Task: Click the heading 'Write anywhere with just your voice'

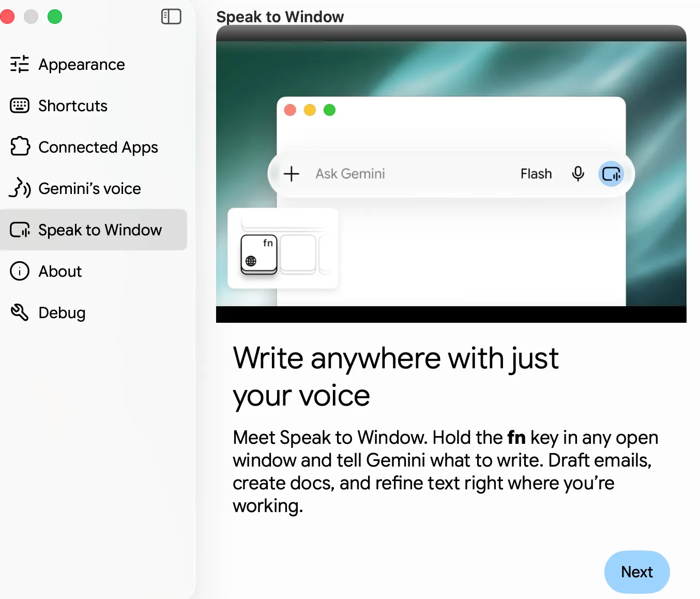Action: coord(395,377)
